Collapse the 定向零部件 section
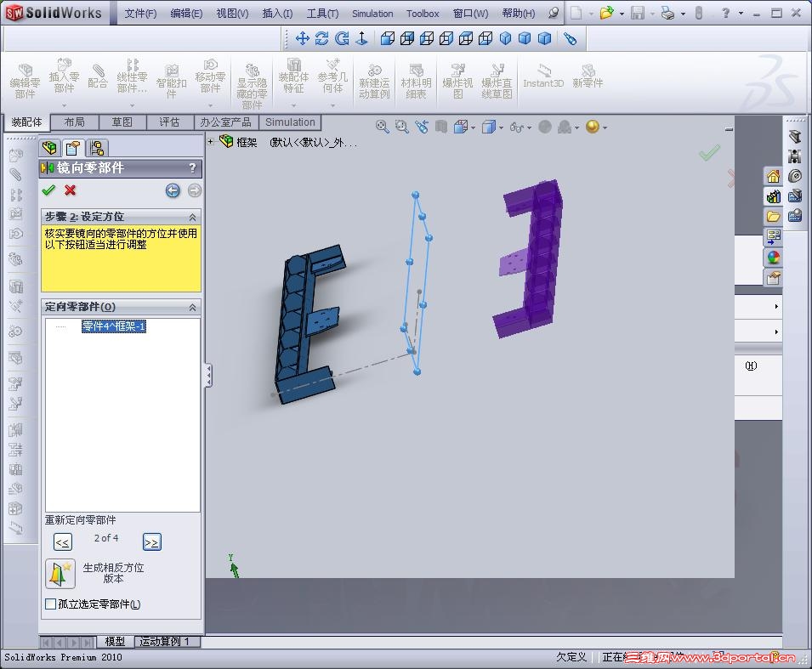The width and height of the screenshot is (812, 669). coord(192,307)
